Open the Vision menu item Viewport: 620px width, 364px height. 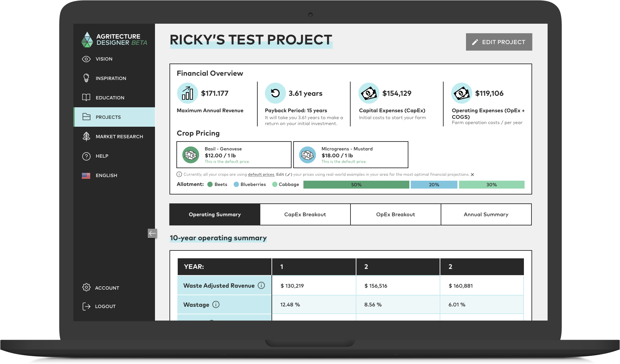[114, 59]
